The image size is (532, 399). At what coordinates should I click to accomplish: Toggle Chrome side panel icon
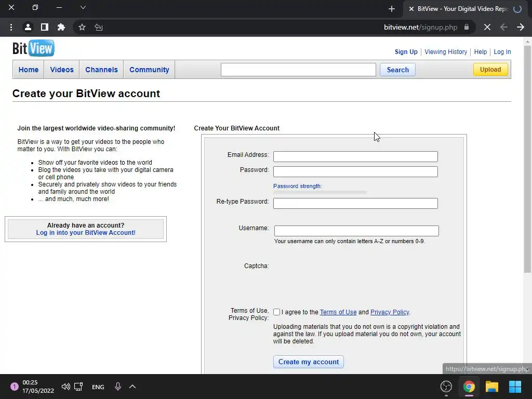[45, 27]
